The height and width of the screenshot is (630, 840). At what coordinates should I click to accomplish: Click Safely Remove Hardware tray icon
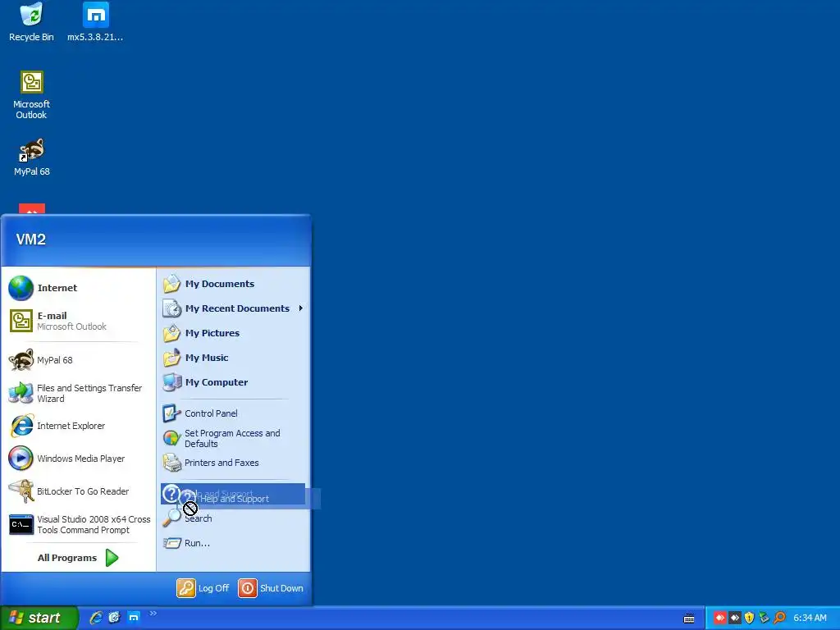[x=765, y=619]
